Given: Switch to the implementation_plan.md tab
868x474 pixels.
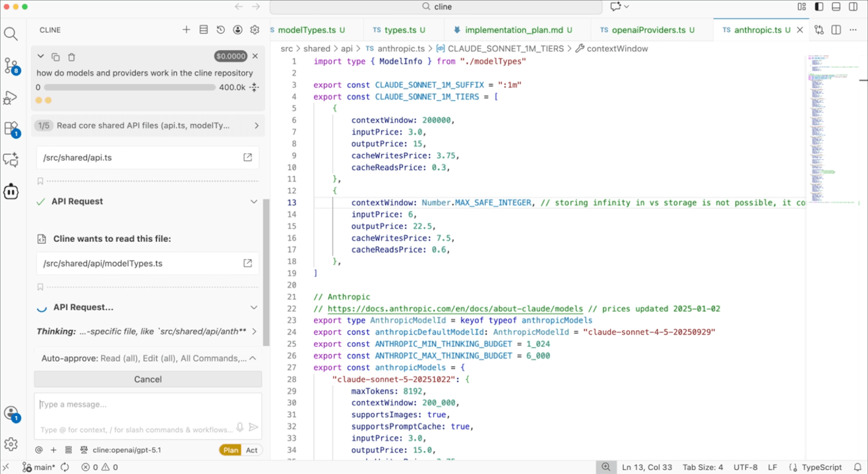Looking at the screenshot, I should tap(513, 30).
